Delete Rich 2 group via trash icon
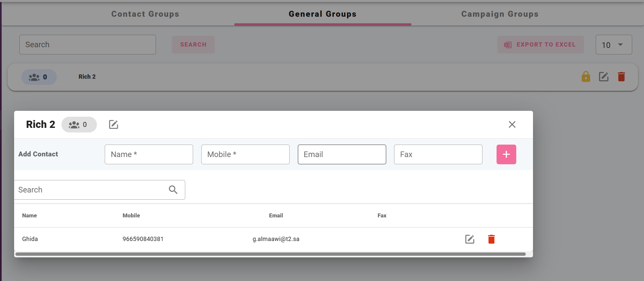This screenshot has height=281, width=644. pyautogui.click(x=621, y=77)
